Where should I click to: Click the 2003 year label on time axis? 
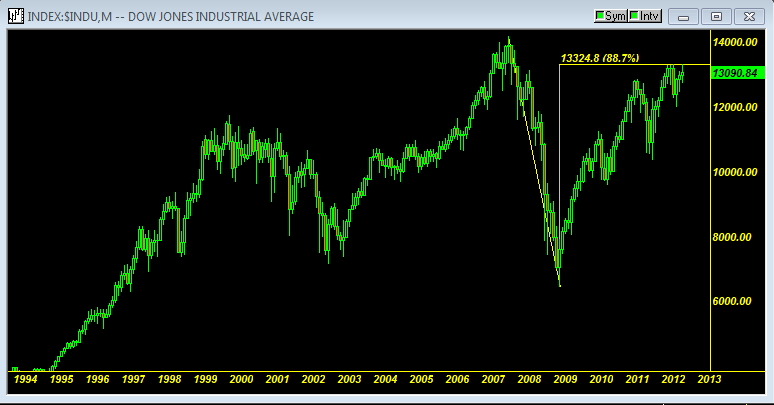point(349,379)
